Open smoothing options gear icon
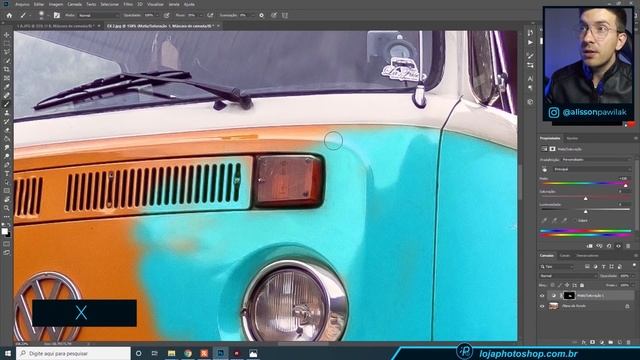640x360 pixels. pyautogui.click(x=262, y=15)
